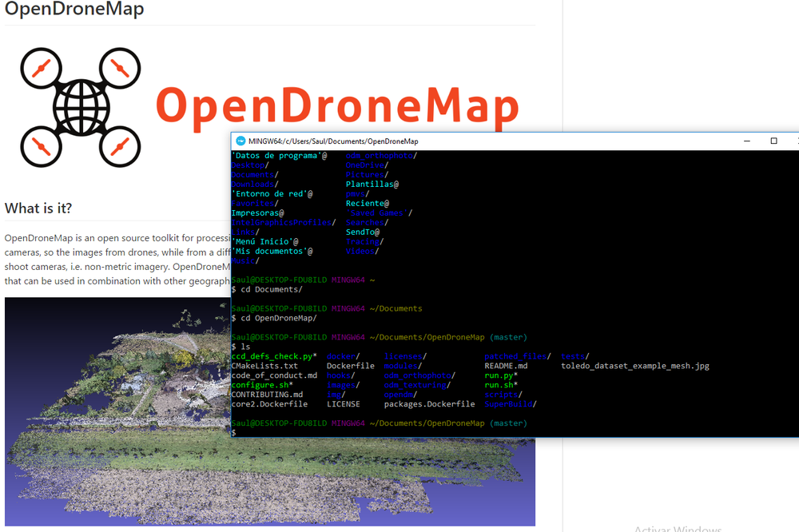Viewport: 799px width, 532px height.
Task: Maximize the MINGW64 terminal window
Action: [x=773, y=141]
